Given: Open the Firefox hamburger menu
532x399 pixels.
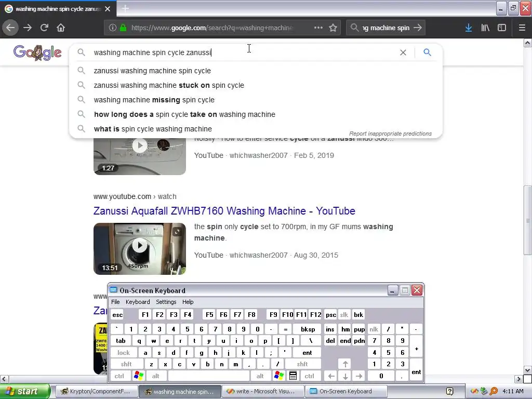Looking at the screenshot, I should [522, 28].
